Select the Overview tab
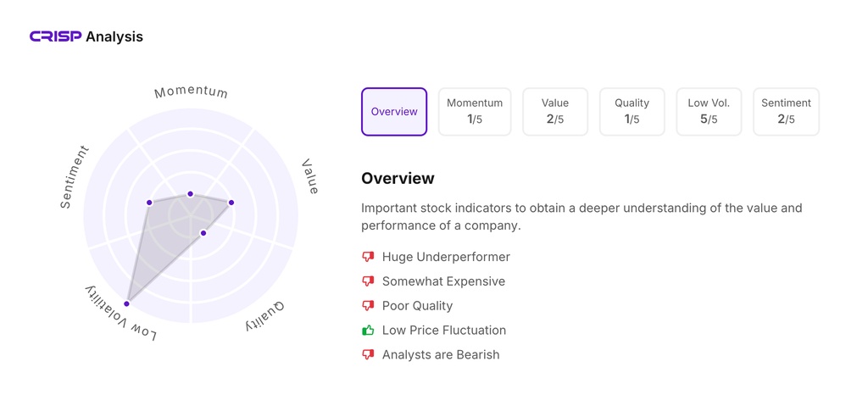 tap(394, 112)
